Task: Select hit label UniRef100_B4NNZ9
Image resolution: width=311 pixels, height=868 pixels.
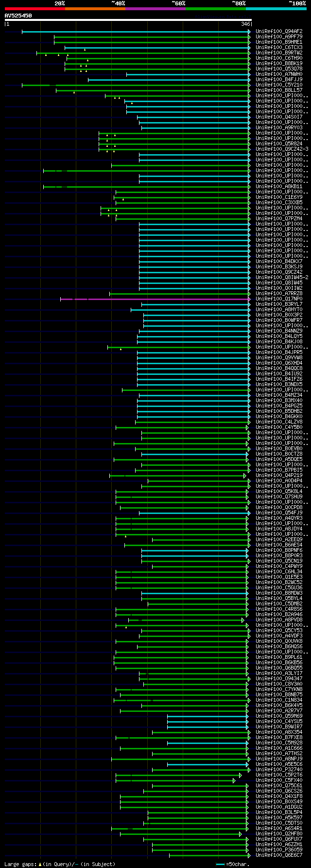Action: coord(279,331)
